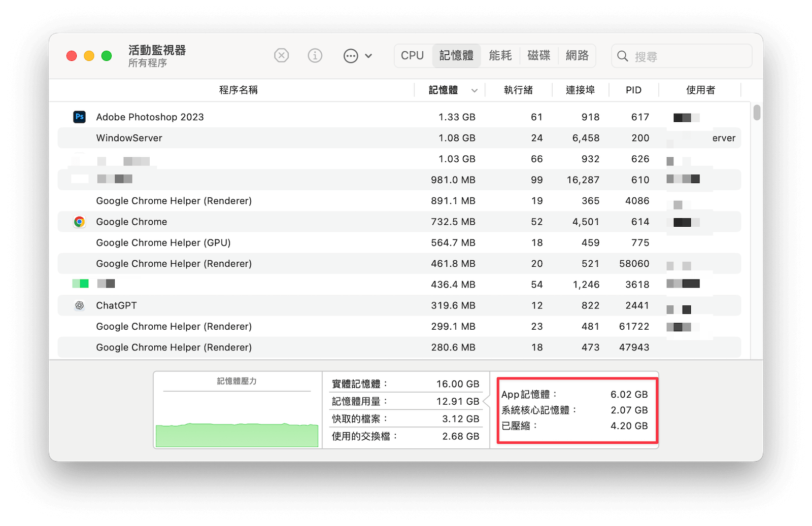Click PID 3618 in the list

[x=637, y=285]
